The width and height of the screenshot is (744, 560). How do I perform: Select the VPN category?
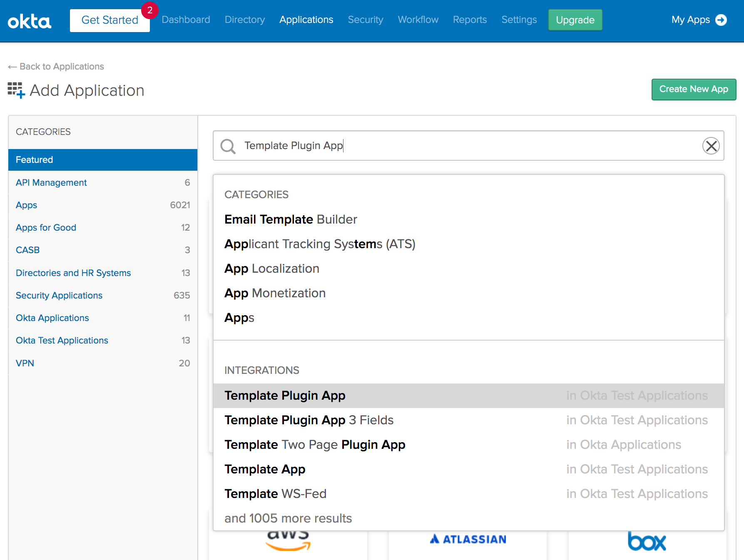point(103,363)
